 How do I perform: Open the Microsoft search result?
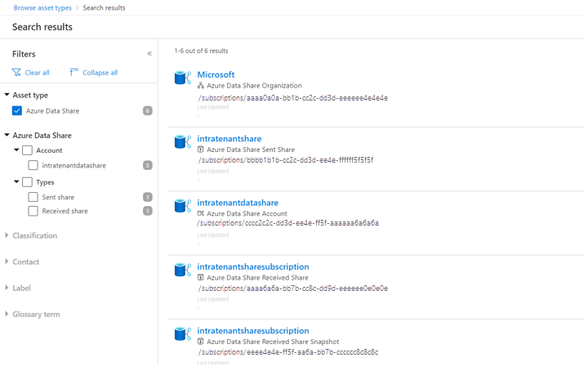(216, 74)
